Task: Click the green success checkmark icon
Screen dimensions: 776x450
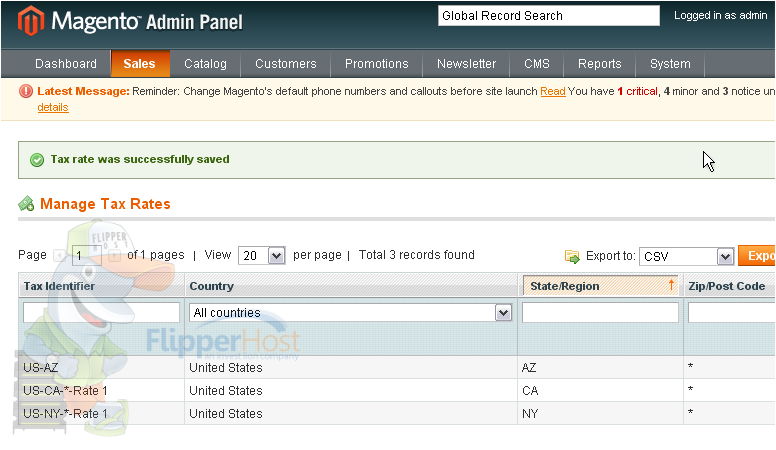Action: 37,160
